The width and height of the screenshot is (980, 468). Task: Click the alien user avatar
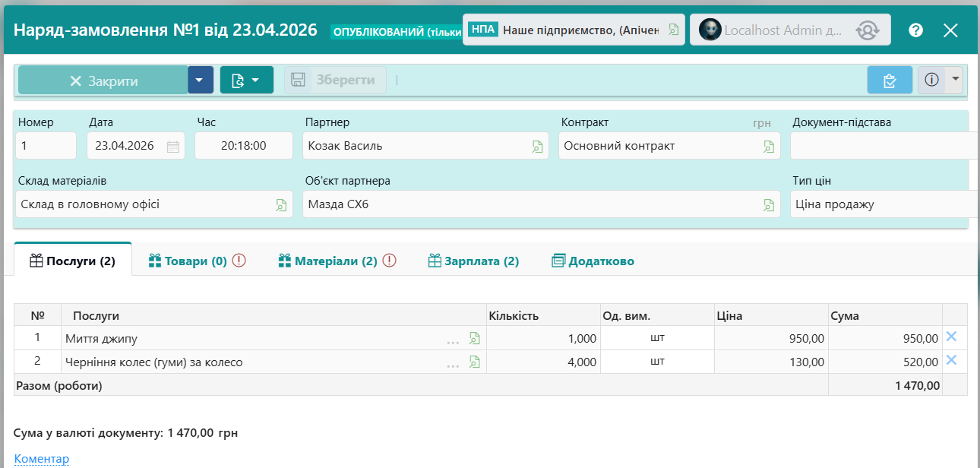[x=710, y=30]
